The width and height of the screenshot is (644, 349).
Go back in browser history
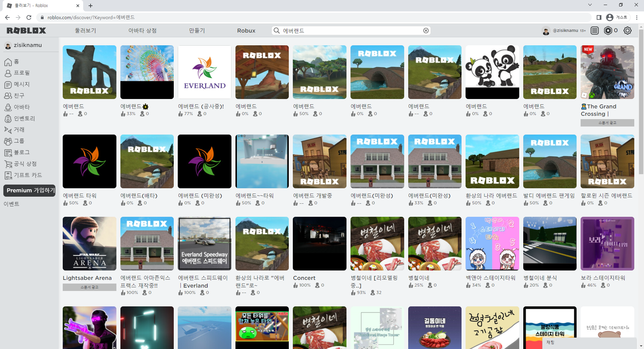click(x=7, y=17)
